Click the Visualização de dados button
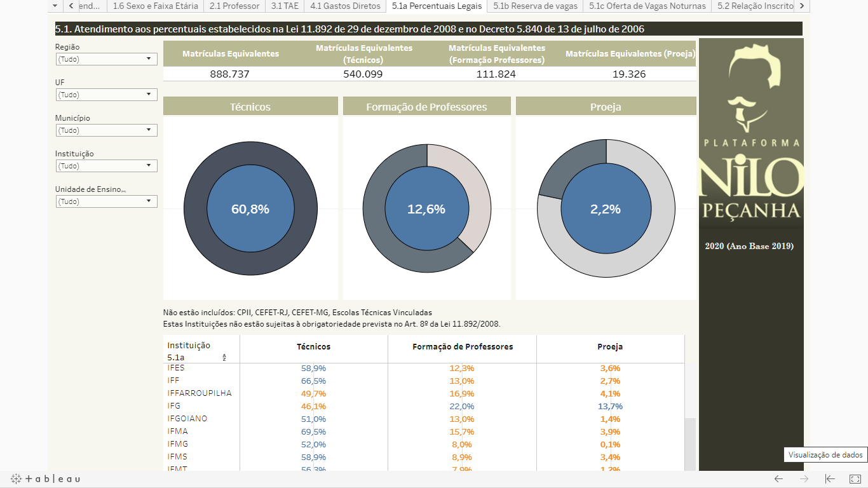868x488 pixels. point(825,455)
